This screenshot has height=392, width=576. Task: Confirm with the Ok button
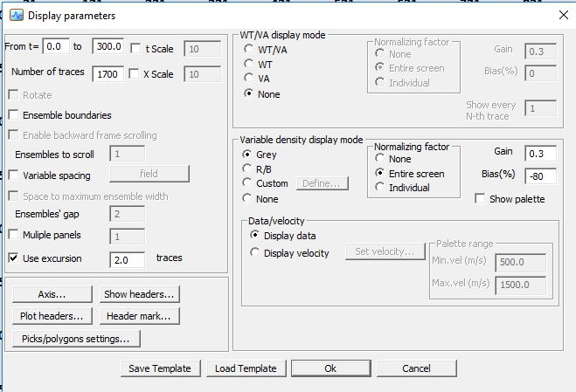click(331, 368)
